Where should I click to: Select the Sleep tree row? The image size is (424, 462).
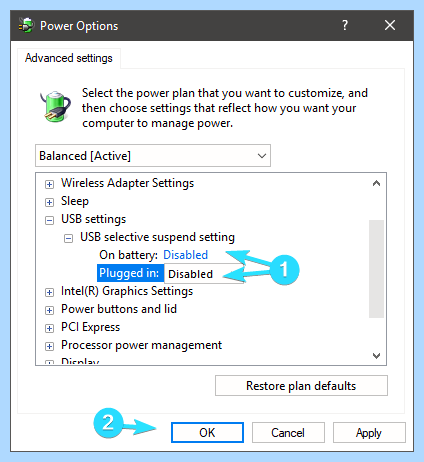[x=75, y=201]
